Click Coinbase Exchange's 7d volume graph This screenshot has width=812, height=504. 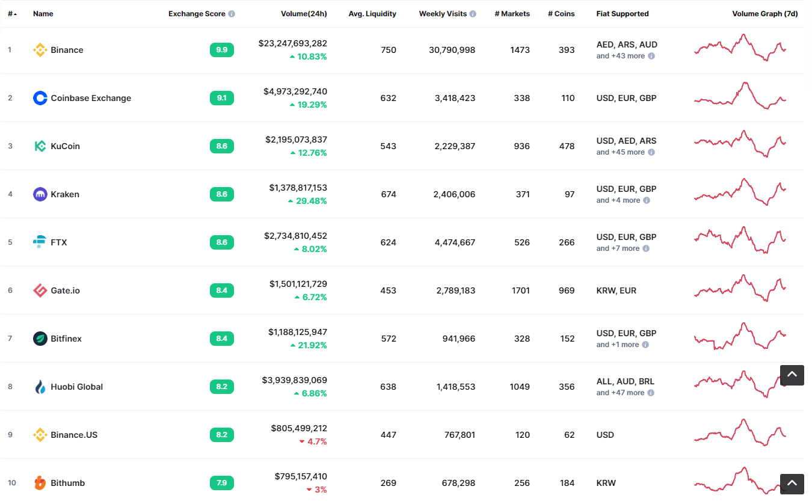[740, 96]
